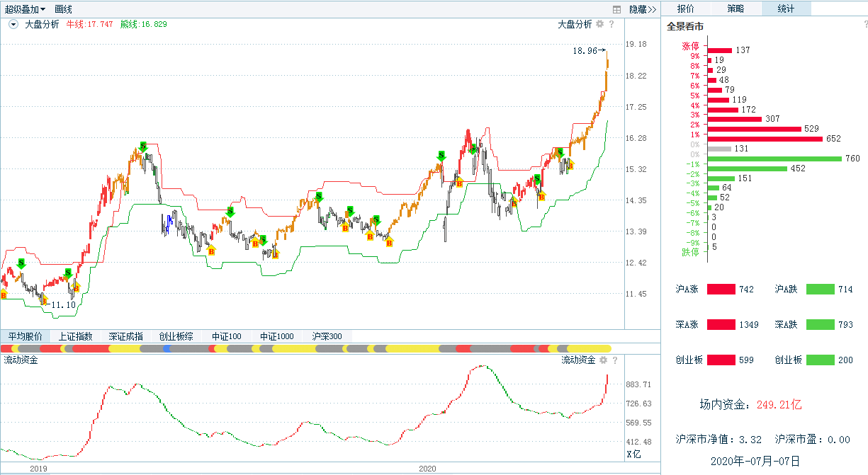
Task: Click the 2020 year marker on the timeline
Action: tap(427, 469)
